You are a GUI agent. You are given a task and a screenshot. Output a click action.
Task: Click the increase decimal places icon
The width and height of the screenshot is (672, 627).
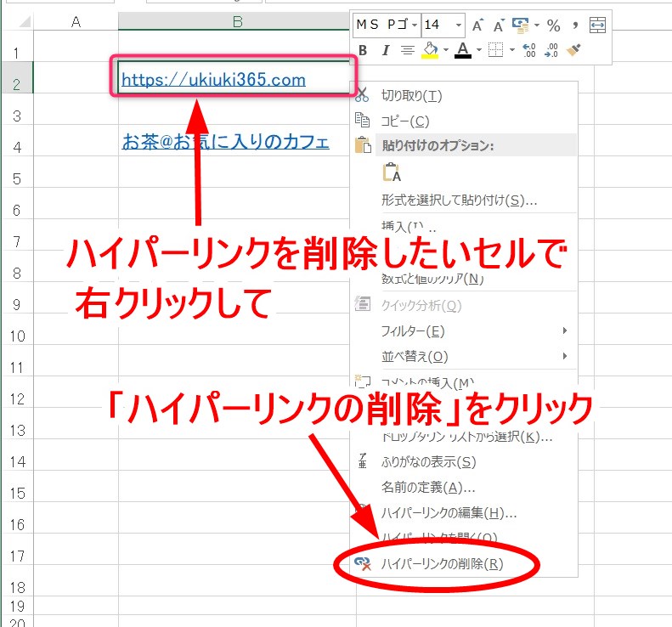(529, 51)
